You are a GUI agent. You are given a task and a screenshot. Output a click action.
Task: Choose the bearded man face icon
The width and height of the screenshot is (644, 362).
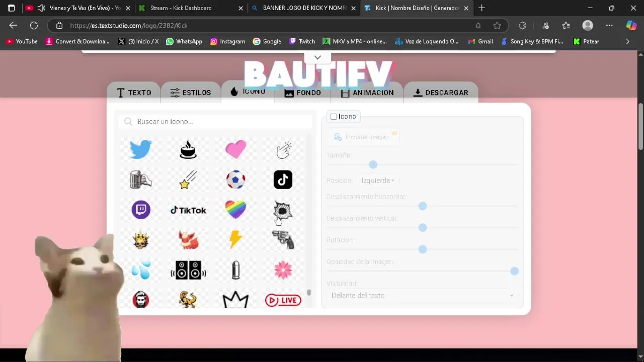click(x=141, y=300)
